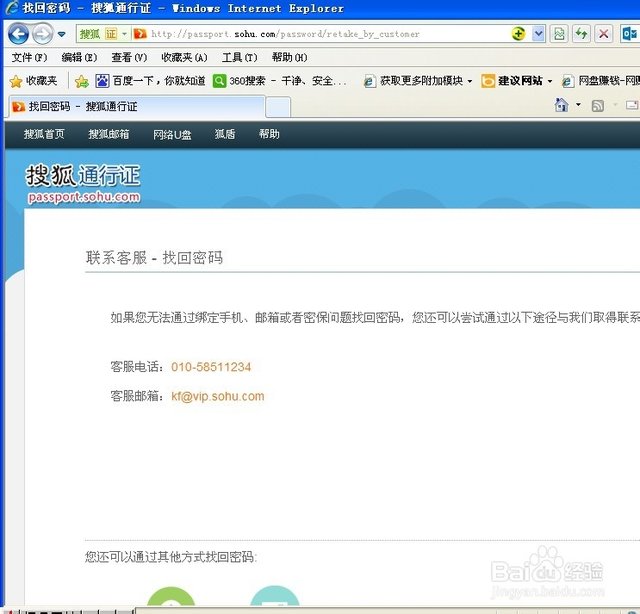Click the RSS feeds icon

(597, 105)
